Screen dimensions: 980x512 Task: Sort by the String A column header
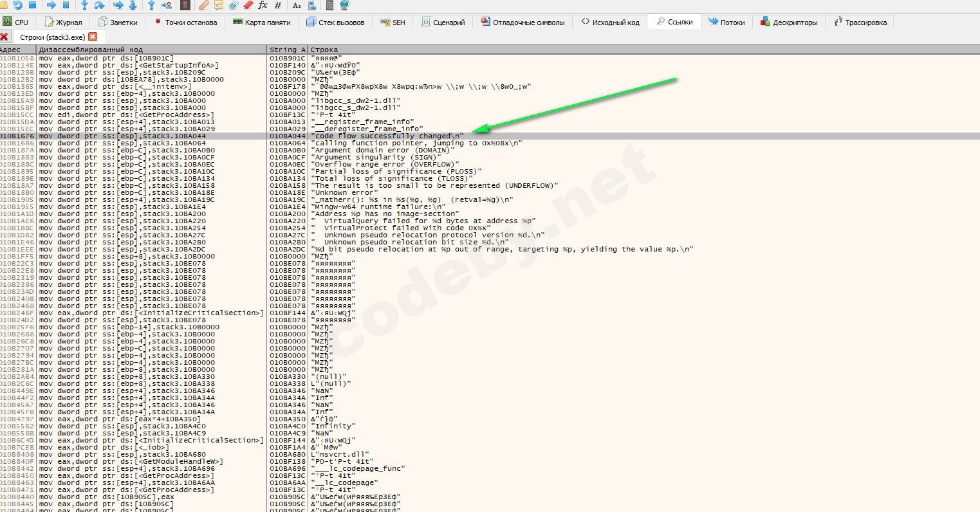[288, 50]
